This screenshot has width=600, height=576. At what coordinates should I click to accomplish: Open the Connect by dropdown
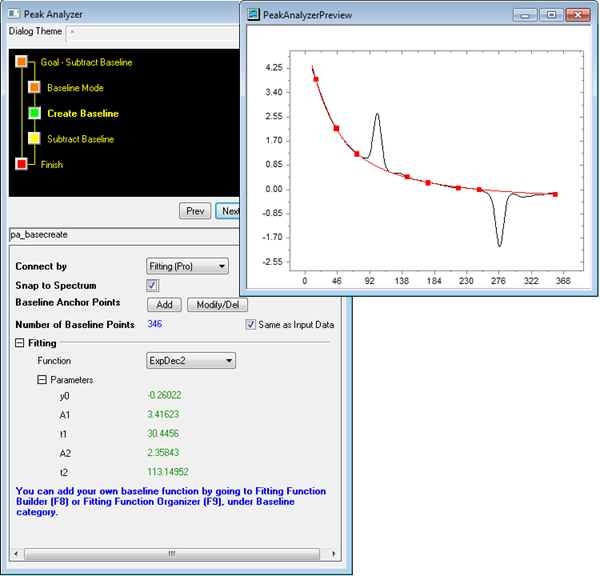188,267
